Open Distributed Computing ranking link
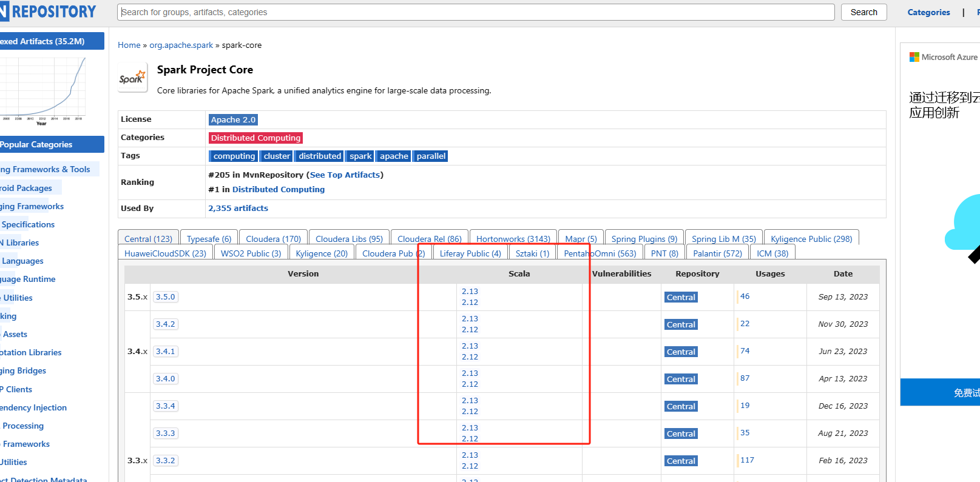 pyautogui.click(x=279, y=189)
